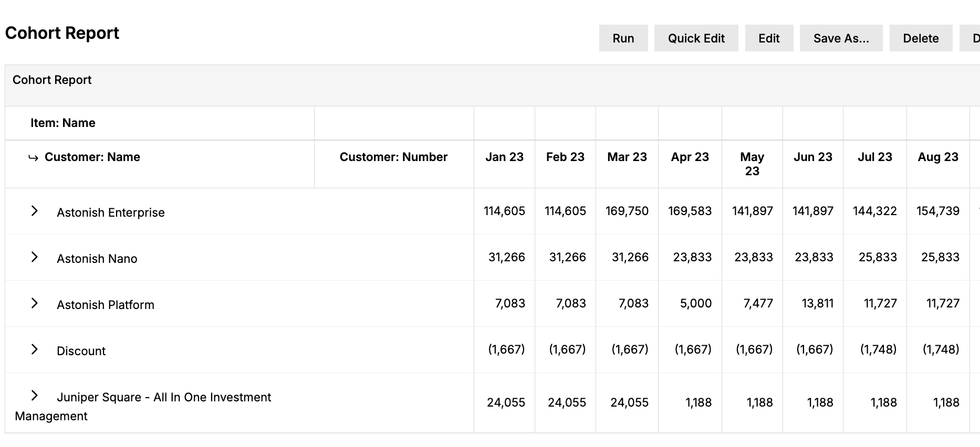Click Astonish Nano Apr 23 value 23,833
Image resolution: width=980 pixels, height=447 pixels.
coord(692,257)
